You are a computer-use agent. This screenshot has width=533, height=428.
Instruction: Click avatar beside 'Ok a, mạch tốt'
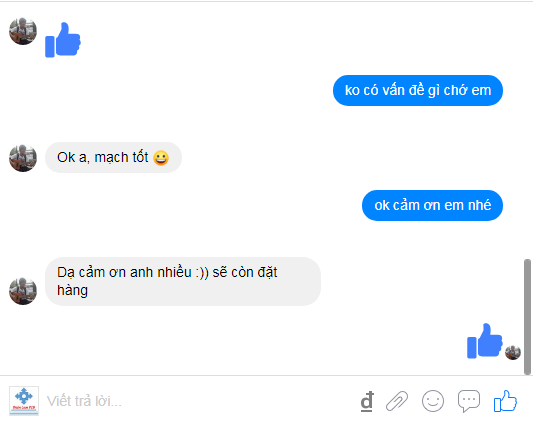coord(23,158)
